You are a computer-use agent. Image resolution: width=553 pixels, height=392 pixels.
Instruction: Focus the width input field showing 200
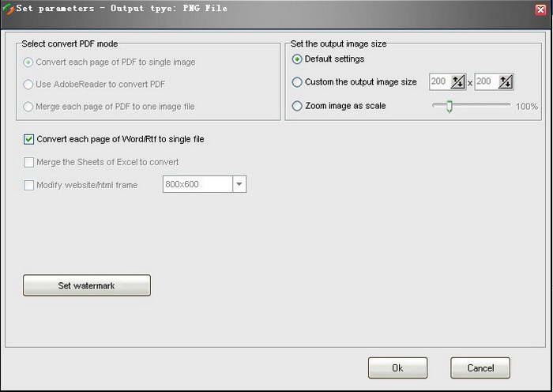(440, 82)
